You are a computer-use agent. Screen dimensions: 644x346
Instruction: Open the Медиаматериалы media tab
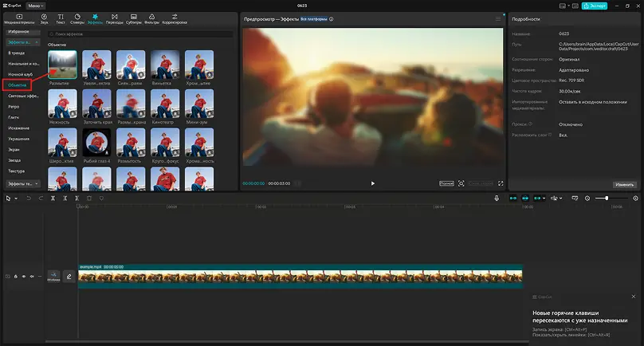[x=19, y=19]
